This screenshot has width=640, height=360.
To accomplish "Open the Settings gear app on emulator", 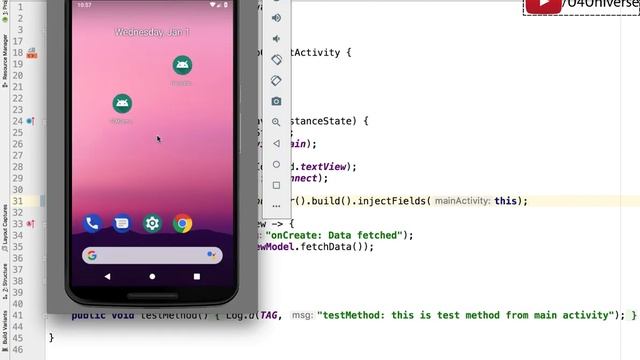I will click(x=152, y=224).
